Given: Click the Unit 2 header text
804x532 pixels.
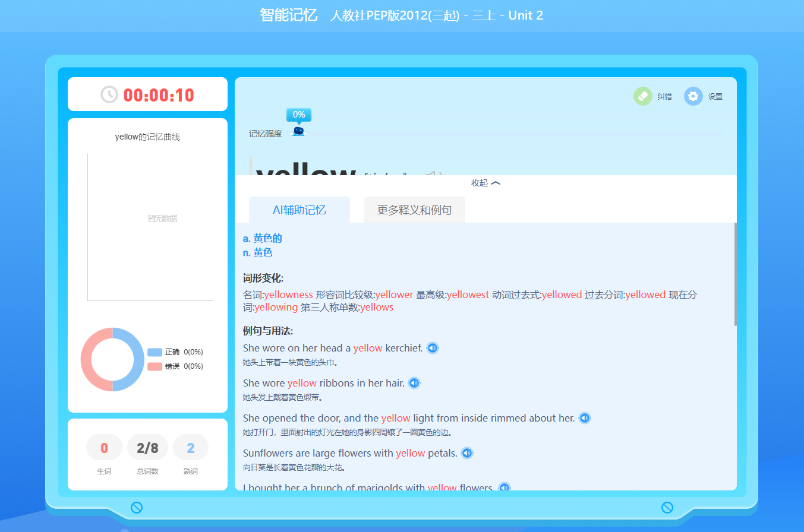Looking at the screenshot, I should tap(526, 15).
